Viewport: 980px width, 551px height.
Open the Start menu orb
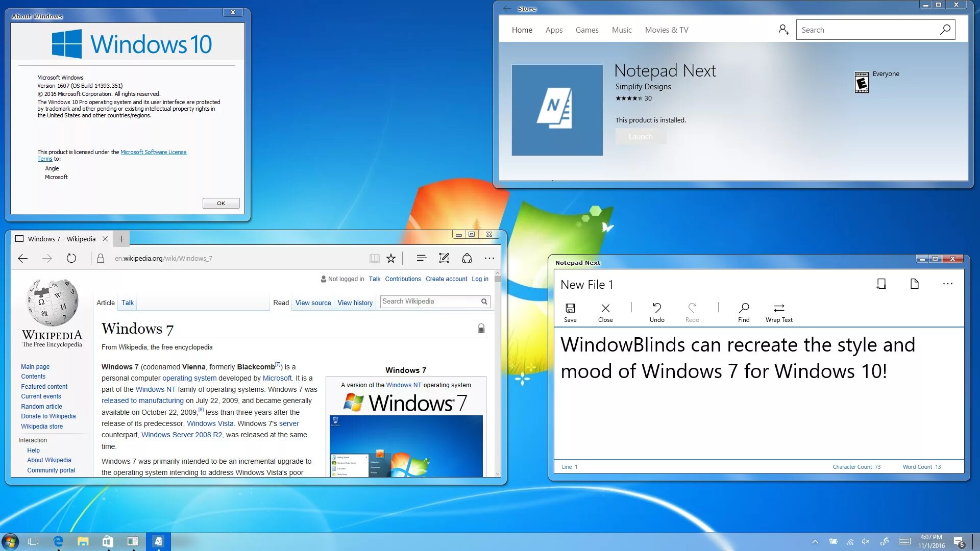click(10, 541)
